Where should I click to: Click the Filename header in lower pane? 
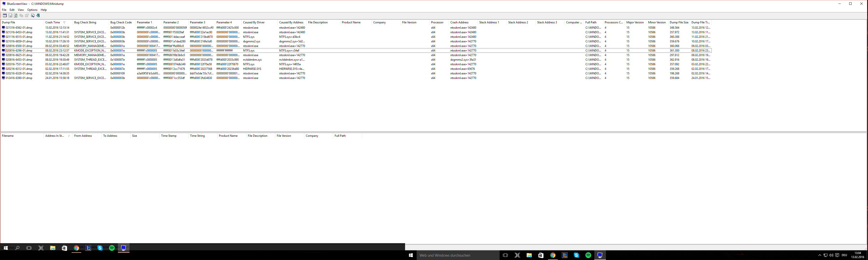(8, 136)
